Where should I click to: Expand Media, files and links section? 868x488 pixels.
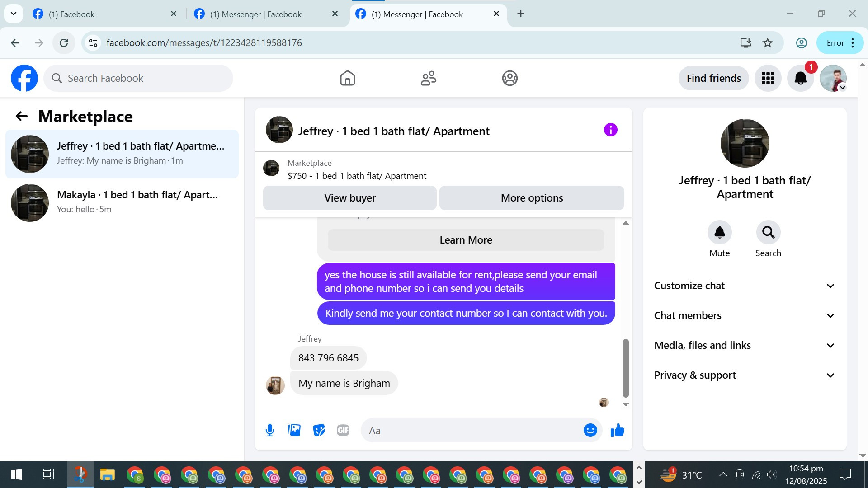pyautogui.click(x=745, y=345)
